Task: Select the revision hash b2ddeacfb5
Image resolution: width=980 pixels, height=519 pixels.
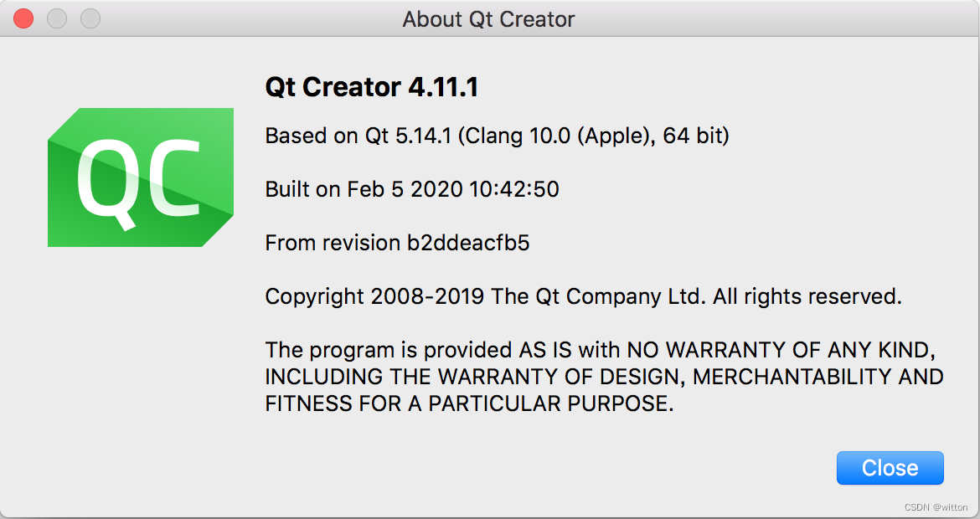Action: 468,243
